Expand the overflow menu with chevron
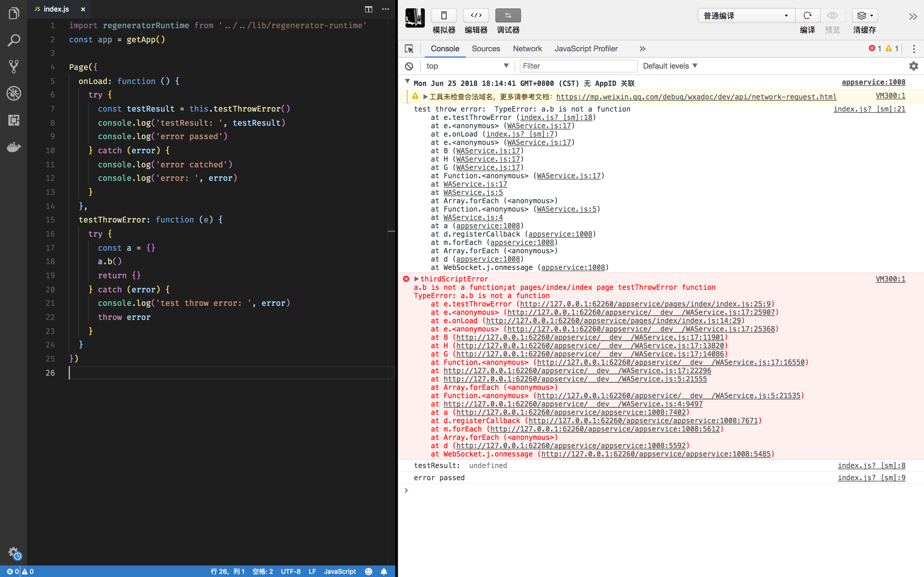924x577 pixels. coord(642,48)
